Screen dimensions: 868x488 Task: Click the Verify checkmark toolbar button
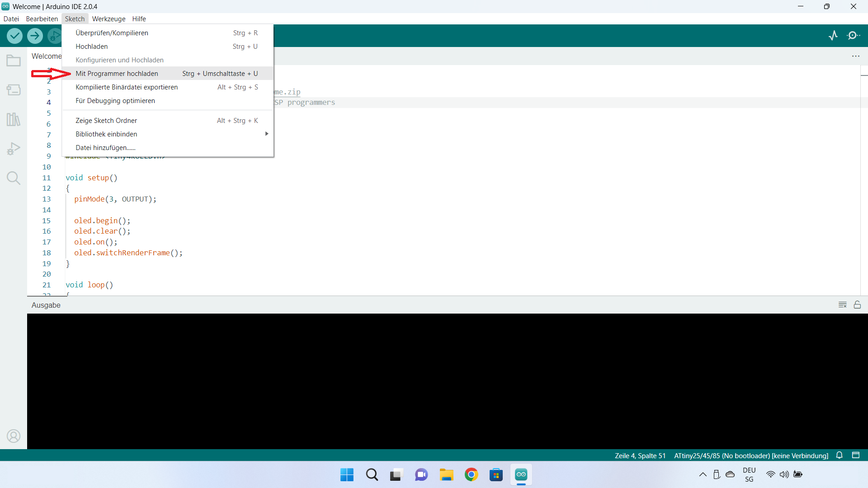point(14,36)
